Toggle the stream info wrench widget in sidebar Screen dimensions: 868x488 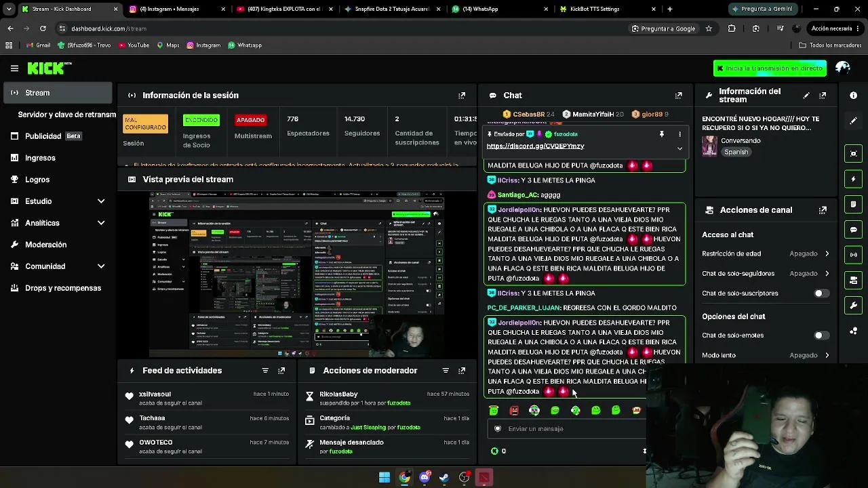854,305
